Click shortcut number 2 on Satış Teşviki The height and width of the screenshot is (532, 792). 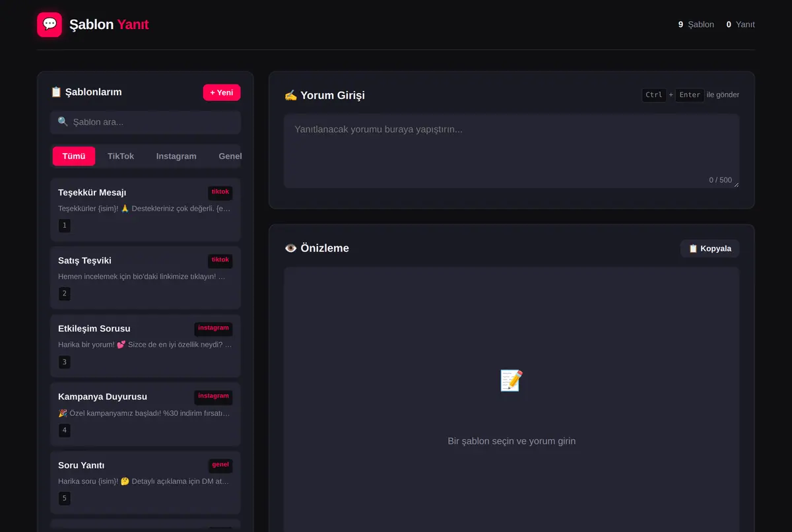[64, 294]
